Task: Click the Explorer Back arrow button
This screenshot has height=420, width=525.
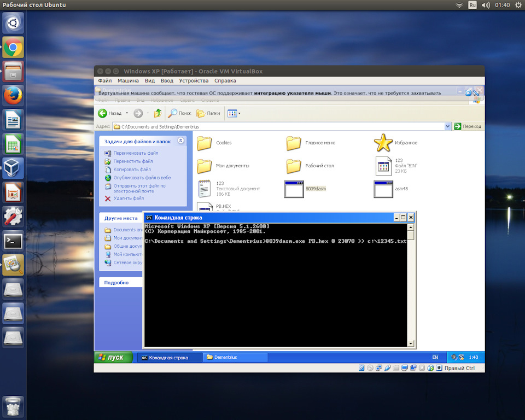Action: pos(110,113)
